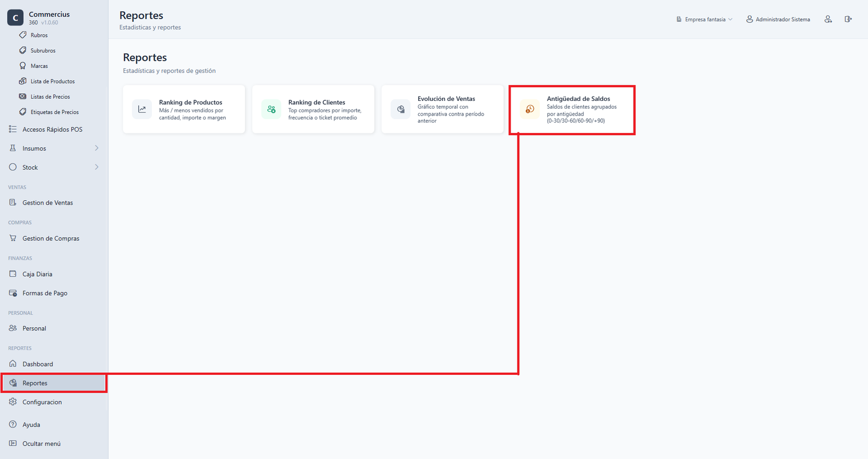Open Caja Diaria page
This screenshot has width=868, height=459.
coord(37,274)
